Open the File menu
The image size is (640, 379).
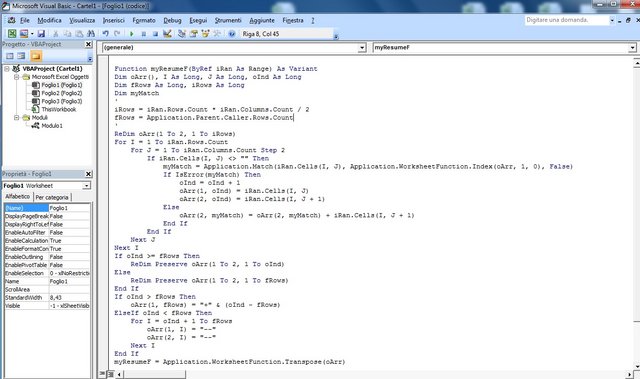pos(24,20)
